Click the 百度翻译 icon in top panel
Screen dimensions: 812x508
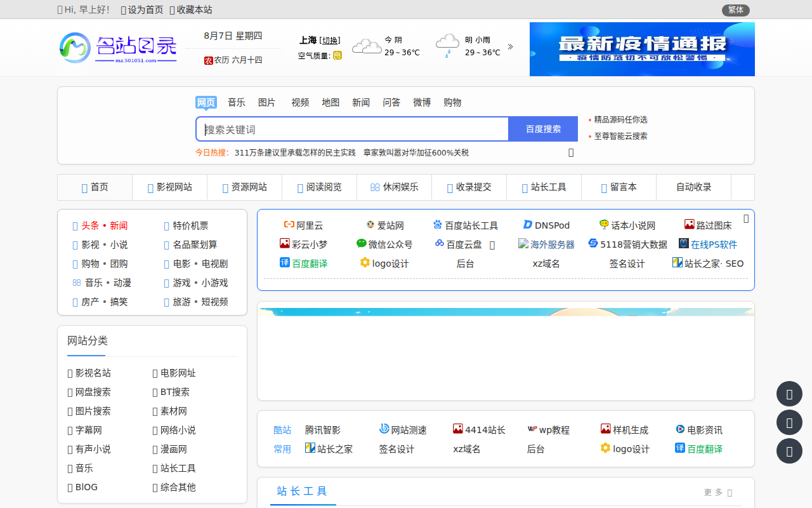click(x=285, y=263)
